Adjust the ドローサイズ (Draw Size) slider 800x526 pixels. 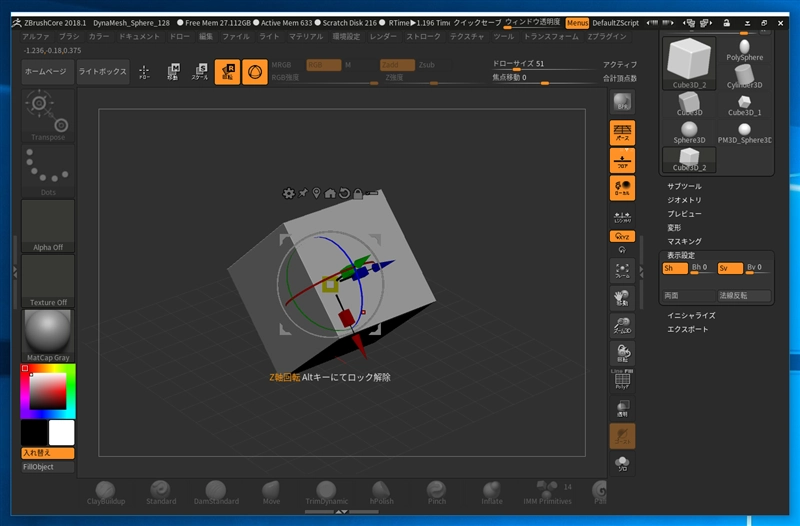tap(544, 65)
